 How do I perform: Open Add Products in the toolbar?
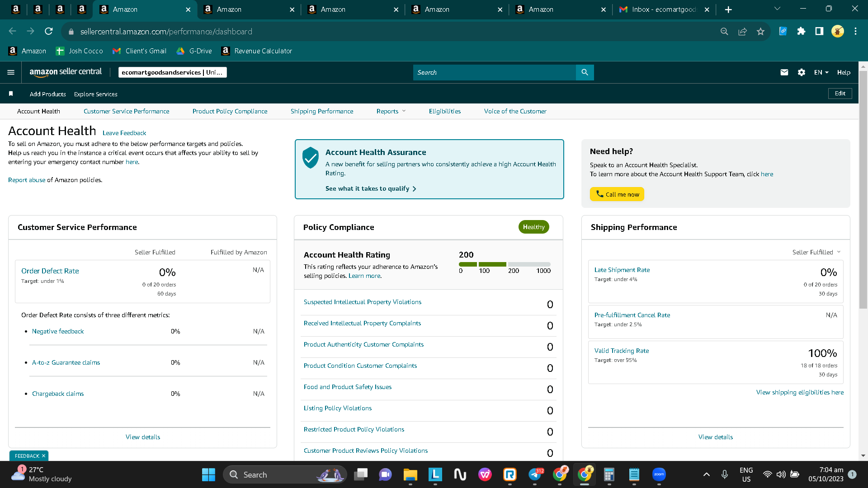pos(48,94)
